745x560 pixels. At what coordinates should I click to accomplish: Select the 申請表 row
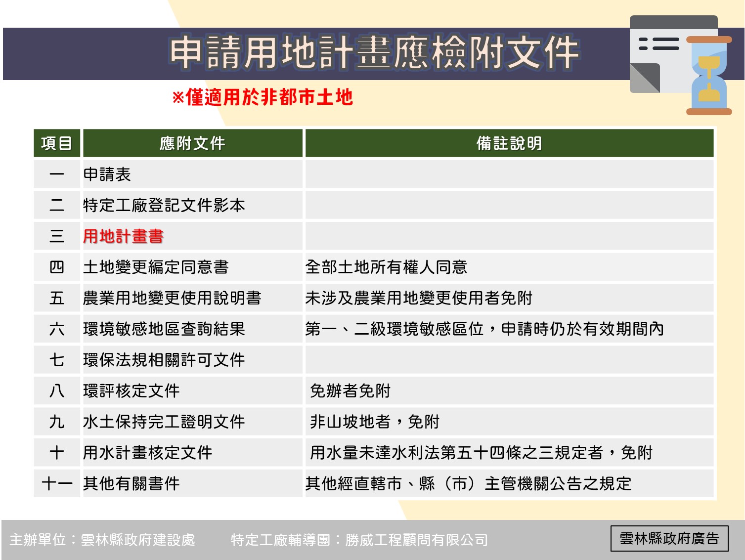[374, 174]
